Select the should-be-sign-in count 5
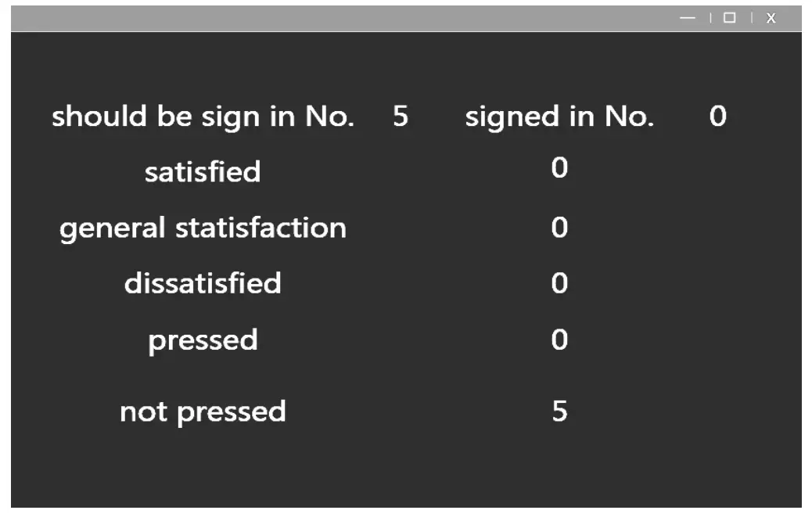 (401, 117)
